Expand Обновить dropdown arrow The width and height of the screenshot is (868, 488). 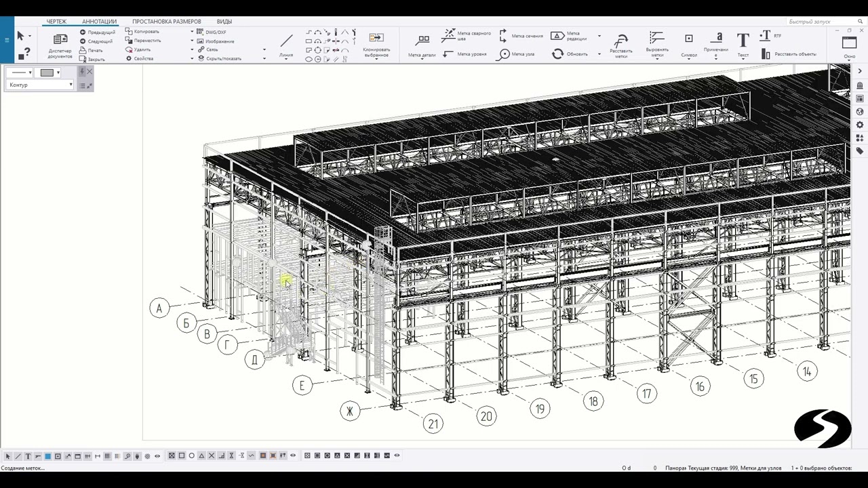point(599,54)
